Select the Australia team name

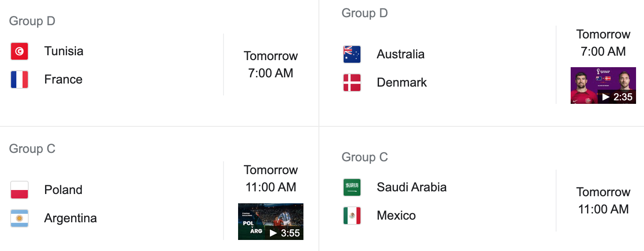[x=400, y=54]
